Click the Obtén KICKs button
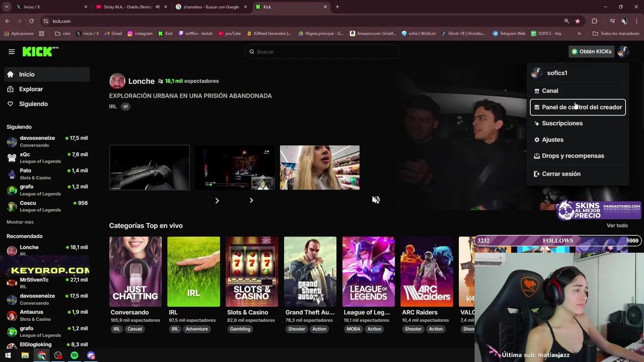Viewport: 644px width, 362px height. pyautogui.click(x=591, y=51)
